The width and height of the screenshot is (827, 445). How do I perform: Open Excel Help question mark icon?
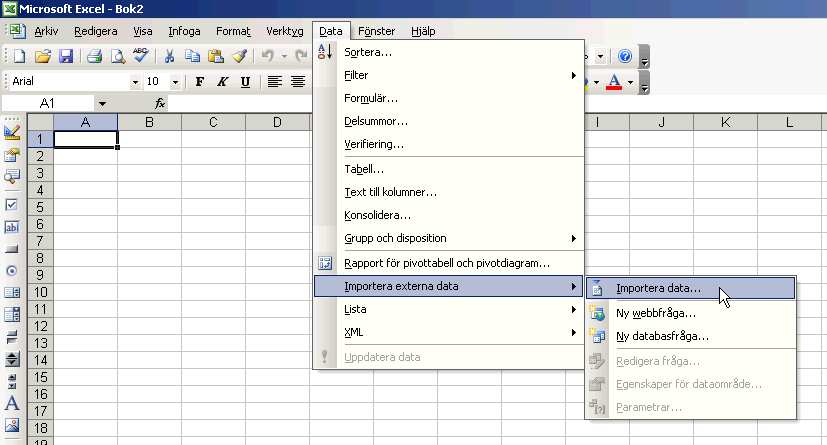click(x=625, y=56)
